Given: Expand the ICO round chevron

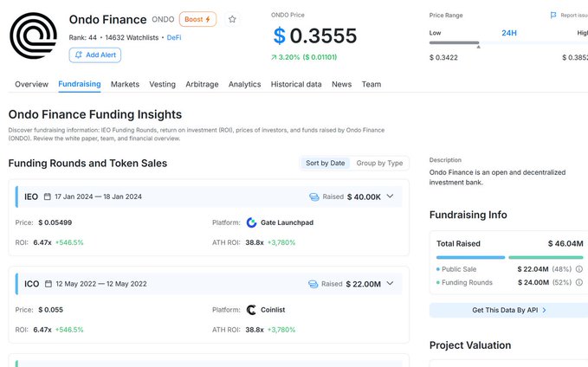Looking at the screenshot, I should coord(390,283).
